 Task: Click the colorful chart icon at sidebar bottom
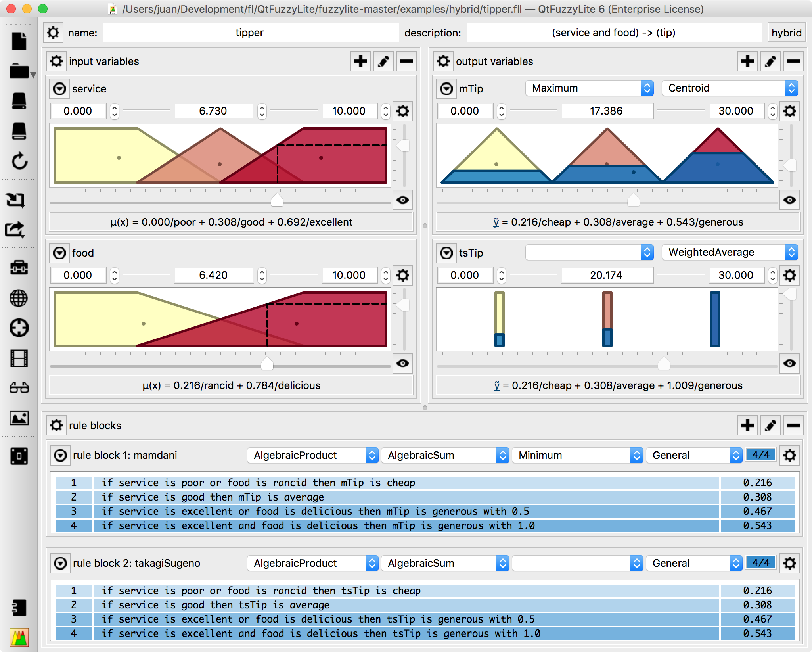point(19,638)
